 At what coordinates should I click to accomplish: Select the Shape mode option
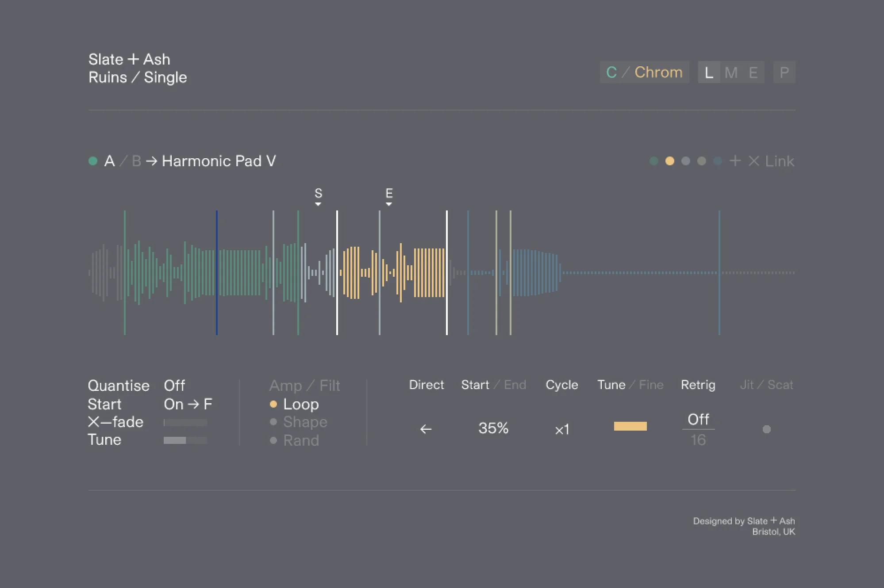tap(305, 422)
